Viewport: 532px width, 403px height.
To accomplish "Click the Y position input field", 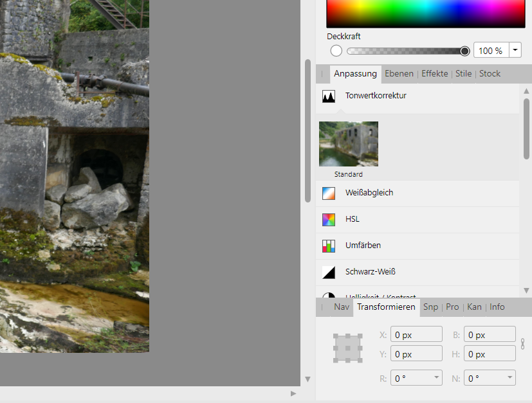I will tap(416, 354).
